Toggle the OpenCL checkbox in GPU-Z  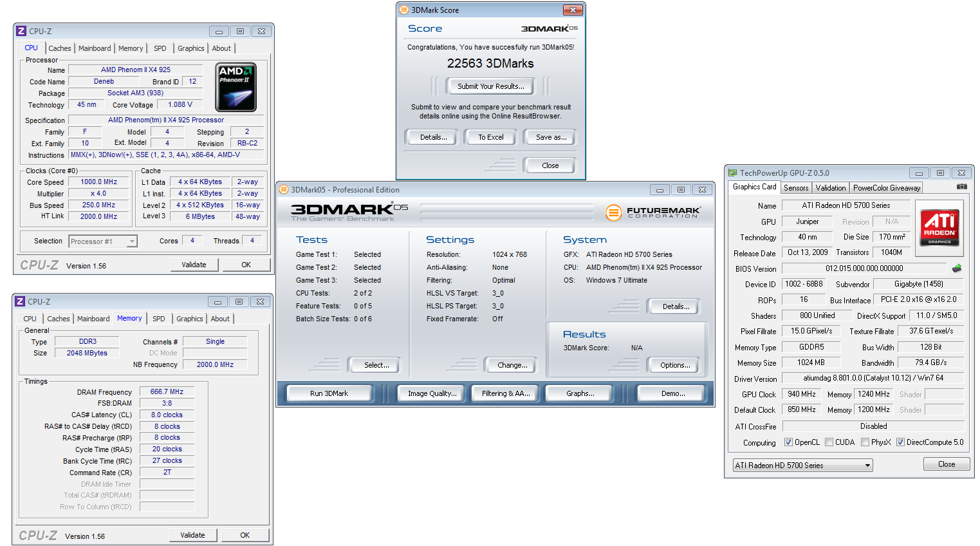click(x=788, y=442)
